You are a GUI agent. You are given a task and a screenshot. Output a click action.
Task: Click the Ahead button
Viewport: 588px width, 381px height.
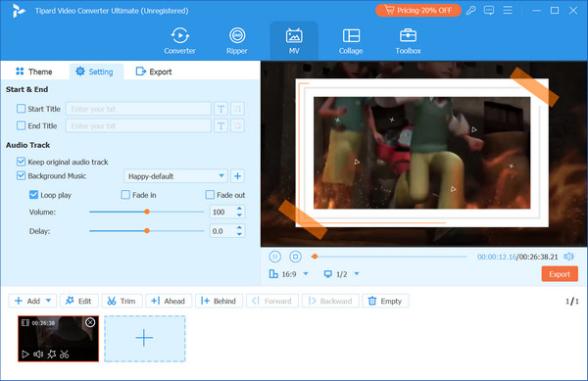[169, 301]
